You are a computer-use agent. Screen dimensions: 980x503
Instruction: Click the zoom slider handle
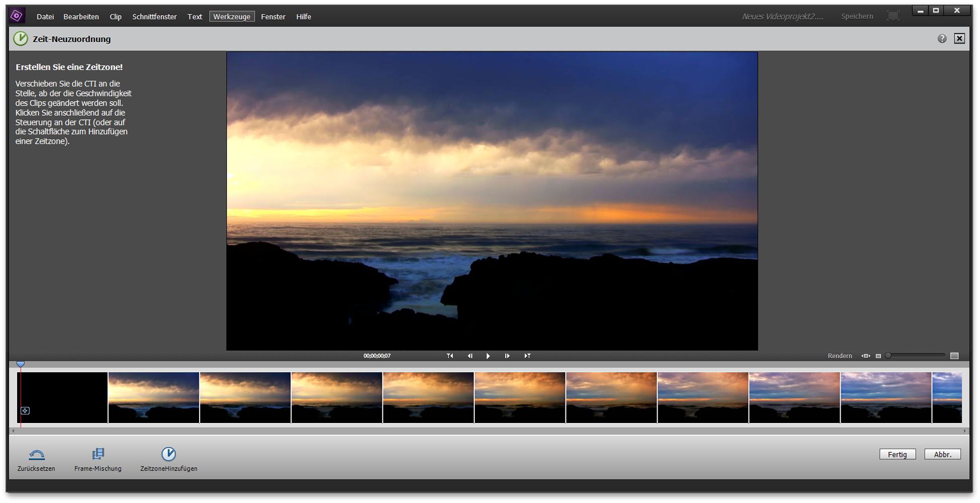click(888, 356)
